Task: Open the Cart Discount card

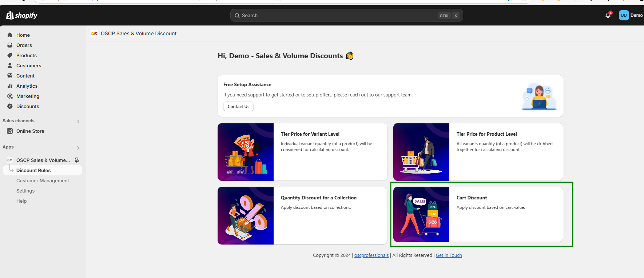Action: (478, 214)
